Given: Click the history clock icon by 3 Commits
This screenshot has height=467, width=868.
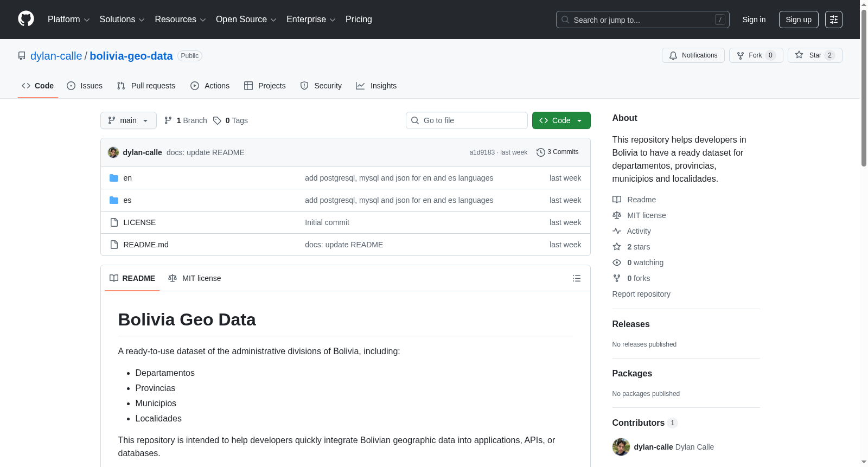Looking at the screenshot, I should [541, 152].
